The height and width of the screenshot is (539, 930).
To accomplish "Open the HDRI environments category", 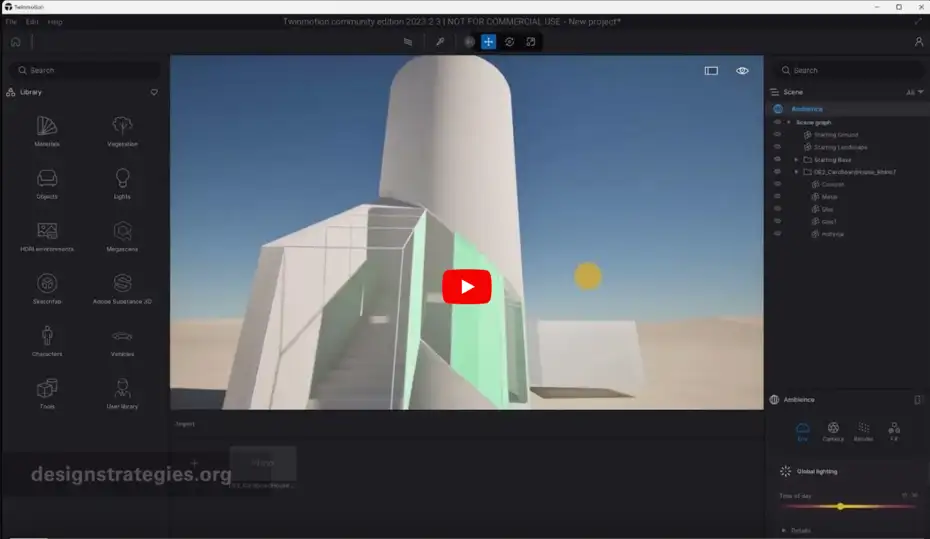I will (x=47, y=236).
